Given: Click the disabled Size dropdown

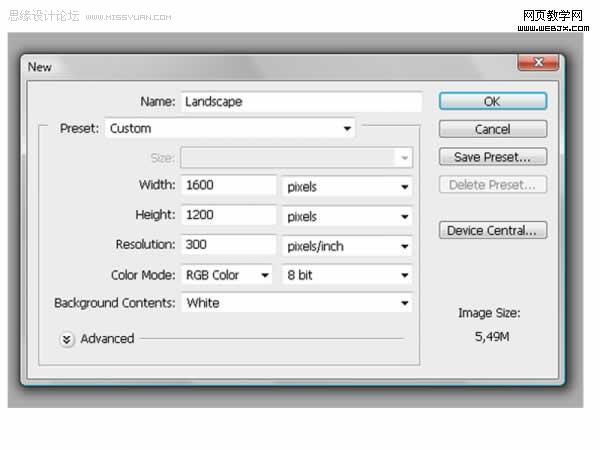Looking at the screenshot, I should pos(297,158).
